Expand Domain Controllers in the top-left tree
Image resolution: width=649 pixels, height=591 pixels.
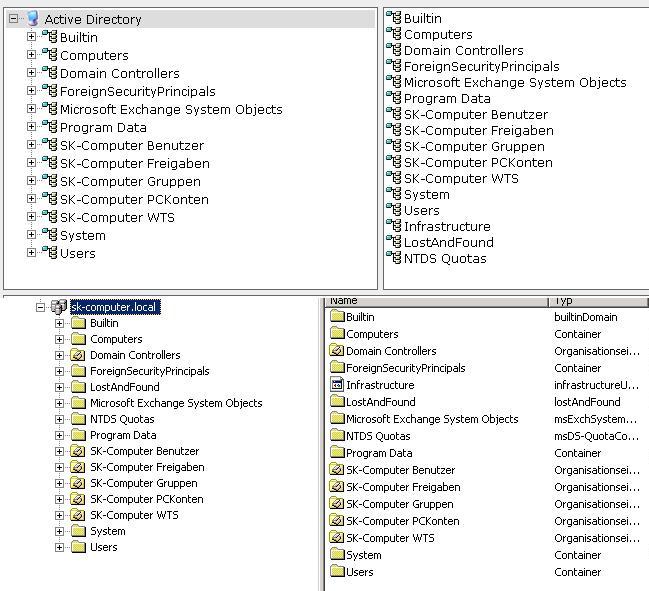31,73
